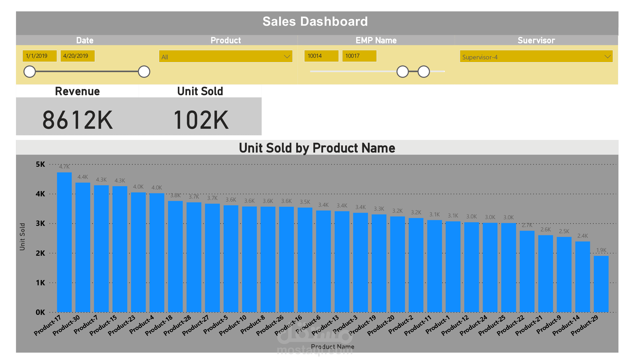630x364 pixels.
Task: Click the Product slicer header
Action: pyautogui.click(x=225, y=40)
